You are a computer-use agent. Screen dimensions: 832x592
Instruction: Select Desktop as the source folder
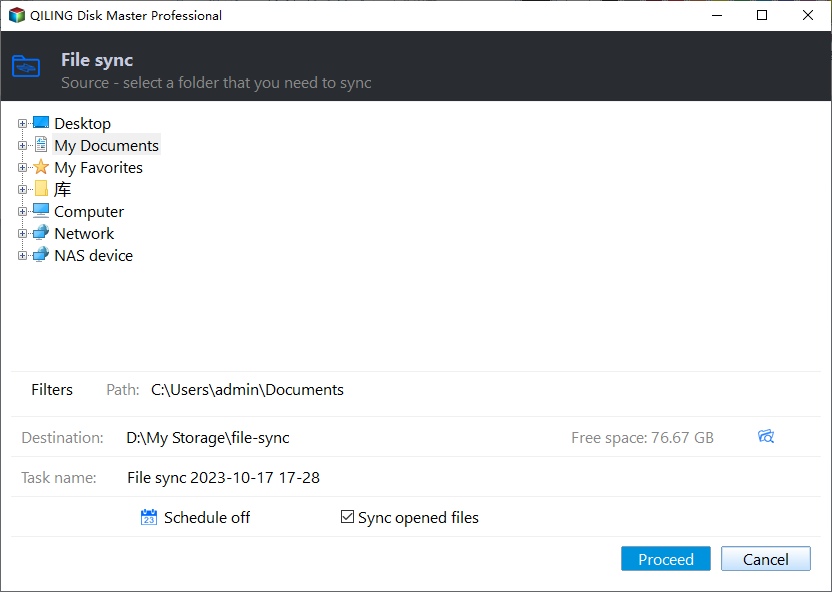click(83, 124)
